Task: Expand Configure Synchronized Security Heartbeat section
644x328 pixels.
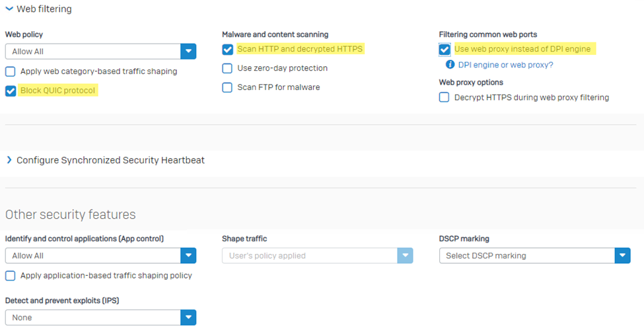Action: pos(9,160)
